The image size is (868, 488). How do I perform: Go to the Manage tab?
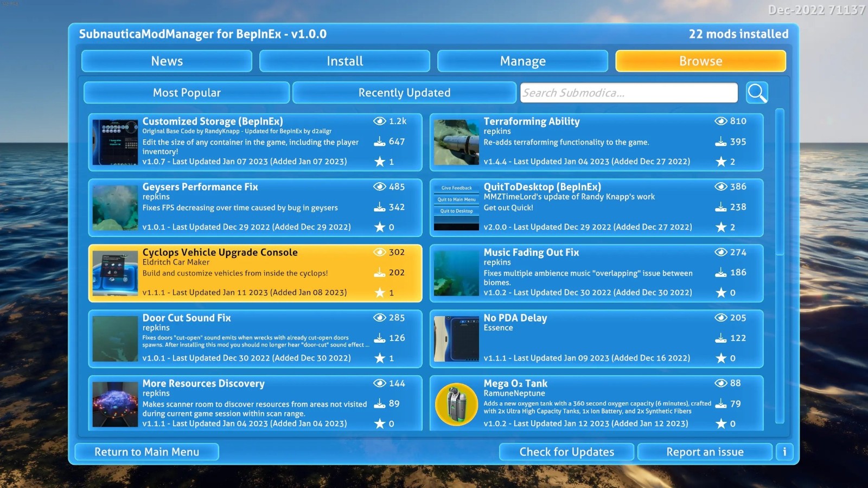point(522,61)
